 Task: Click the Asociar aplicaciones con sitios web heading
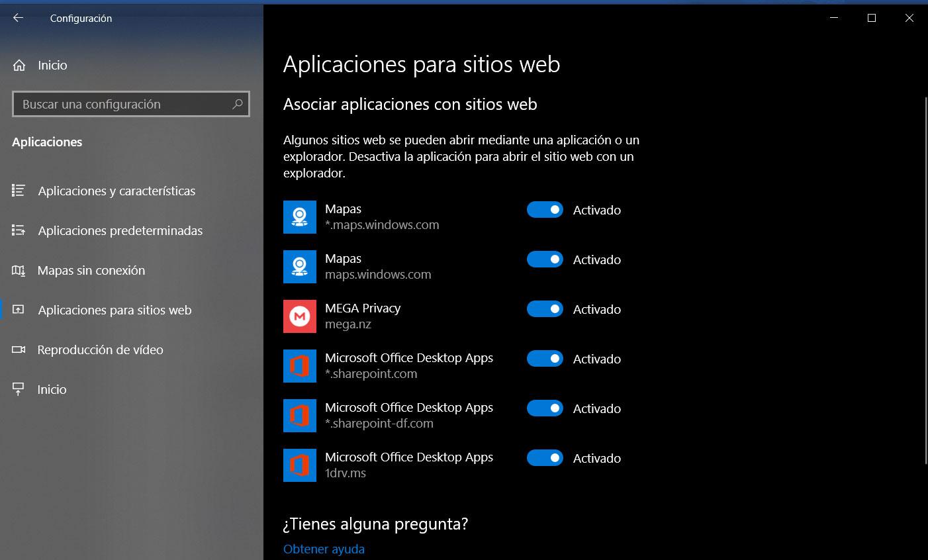(x=410, y=104)
